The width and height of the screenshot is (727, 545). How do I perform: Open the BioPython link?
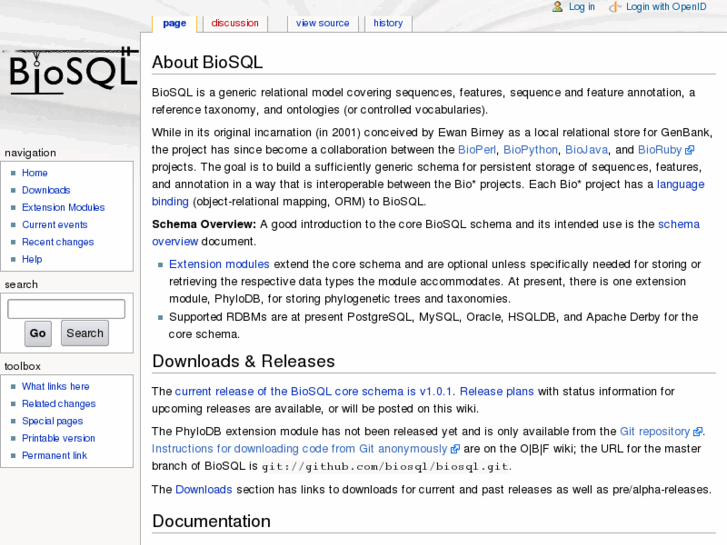point(530,150)
